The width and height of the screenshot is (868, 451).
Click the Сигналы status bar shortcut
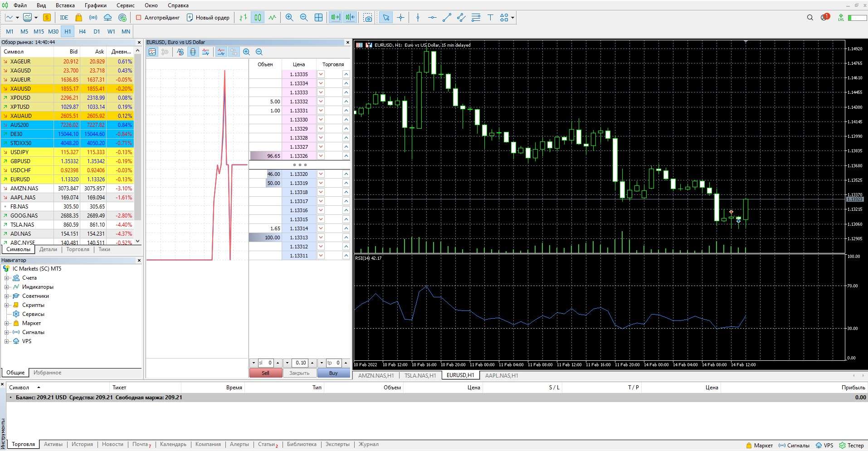coord(794,446)
